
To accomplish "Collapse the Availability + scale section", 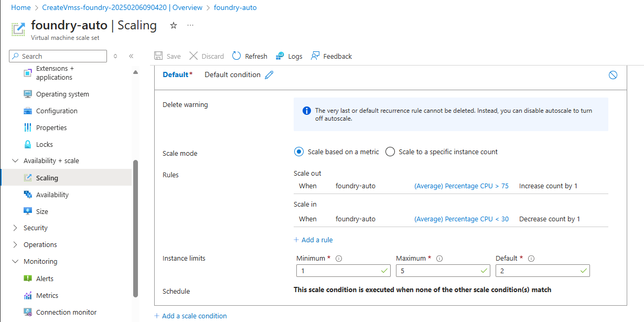I will click(15, 161).
